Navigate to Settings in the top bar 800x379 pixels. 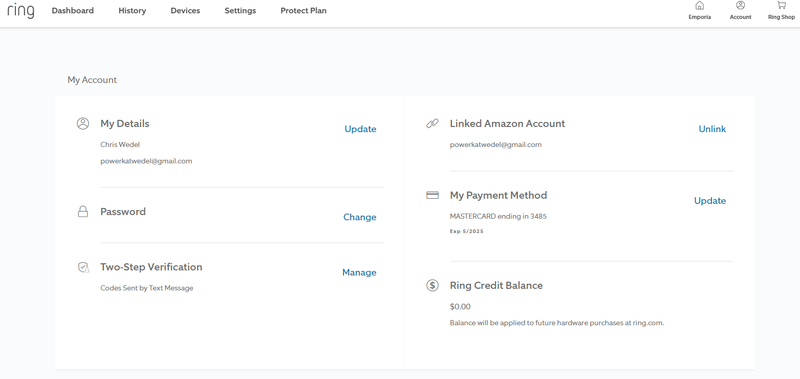click(x=240, y=11)
